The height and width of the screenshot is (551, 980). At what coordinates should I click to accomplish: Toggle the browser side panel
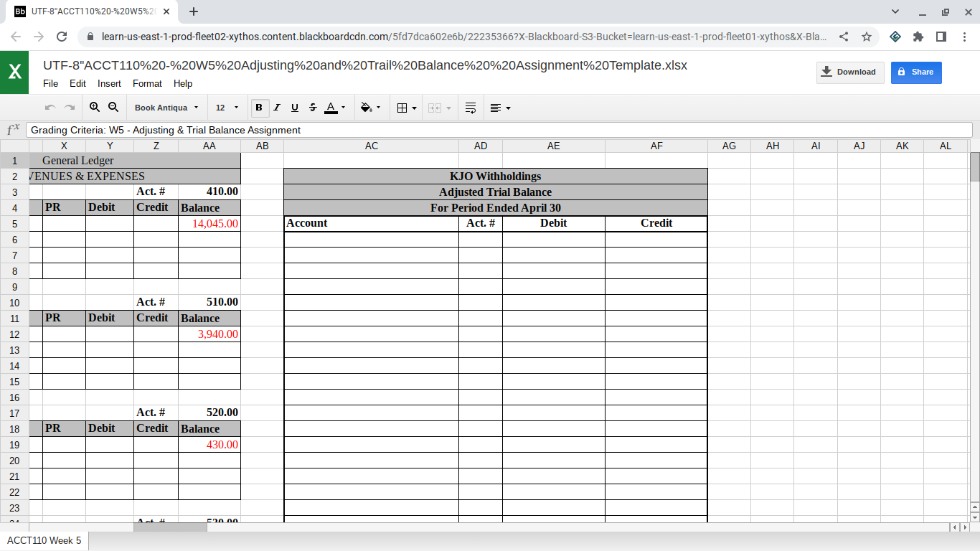[941, 37]
